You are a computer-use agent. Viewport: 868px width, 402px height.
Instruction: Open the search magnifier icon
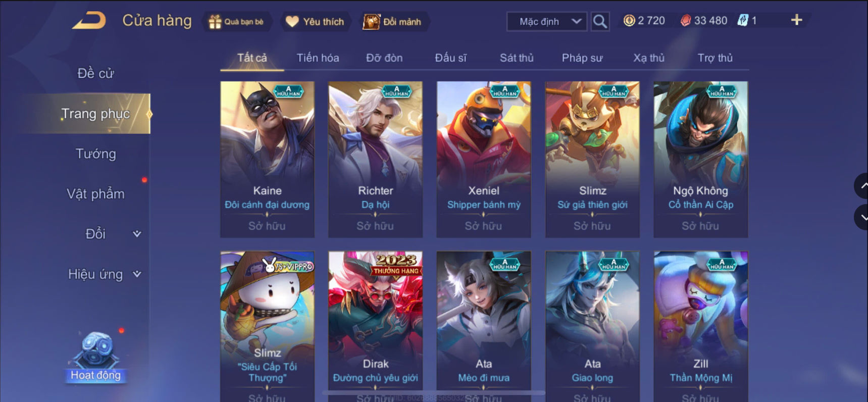coord(600,21)
